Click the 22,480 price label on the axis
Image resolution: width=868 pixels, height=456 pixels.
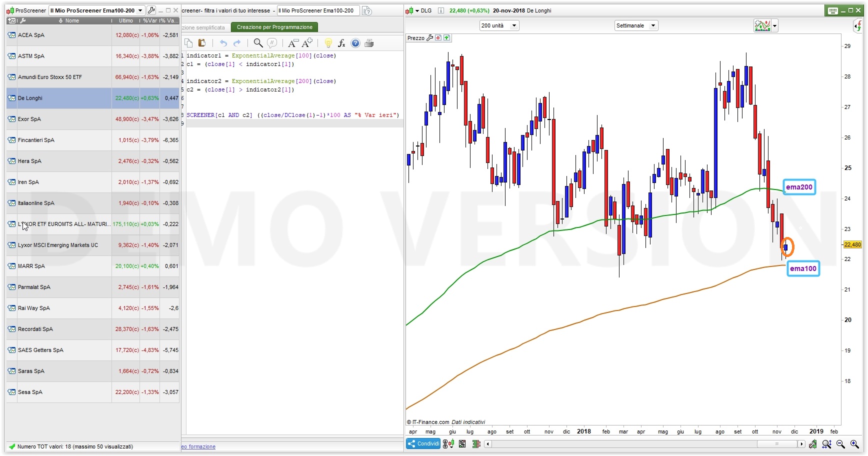tap(852, 244)
